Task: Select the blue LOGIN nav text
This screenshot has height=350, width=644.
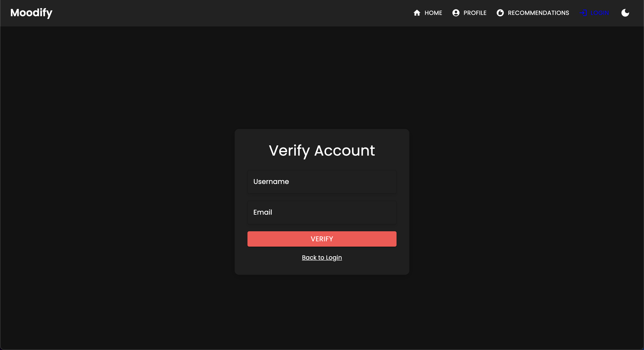Action: coord(599,13)
